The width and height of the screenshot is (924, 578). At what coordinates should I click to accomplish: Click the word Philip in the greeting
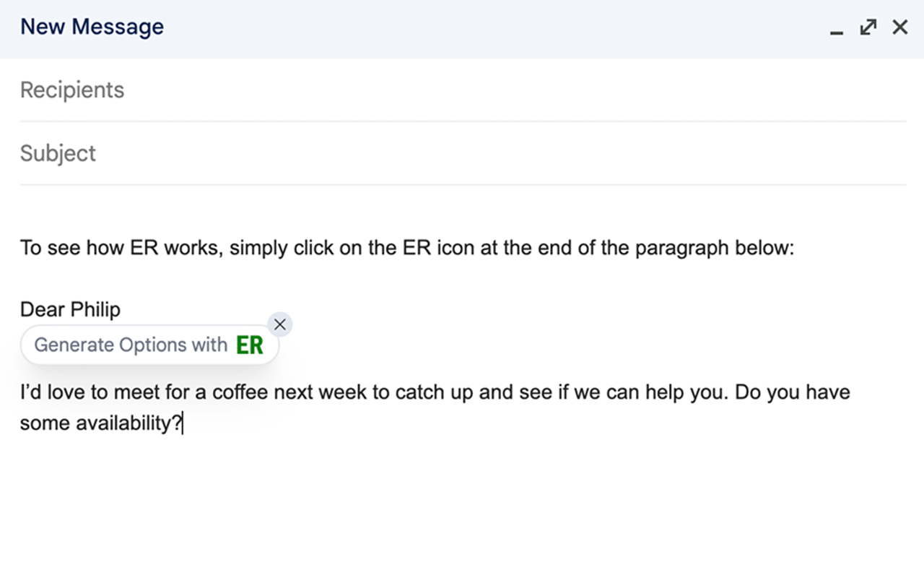pyautogui.click(x=95, y=310)
